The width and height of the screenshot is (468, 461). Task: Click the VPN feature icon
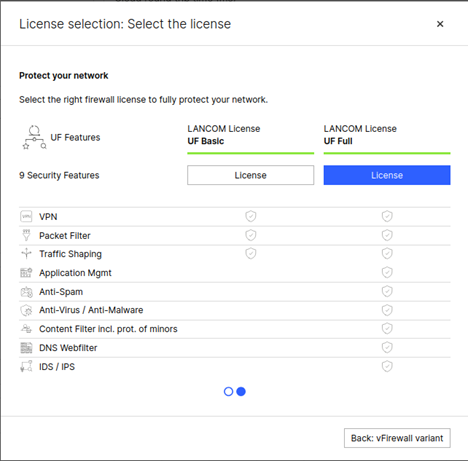(x=26, y=216)
